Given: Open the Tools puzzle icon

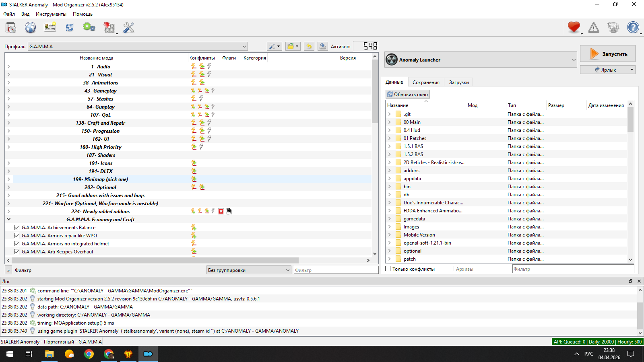Looking at the screenshot, I should (109, 27).
